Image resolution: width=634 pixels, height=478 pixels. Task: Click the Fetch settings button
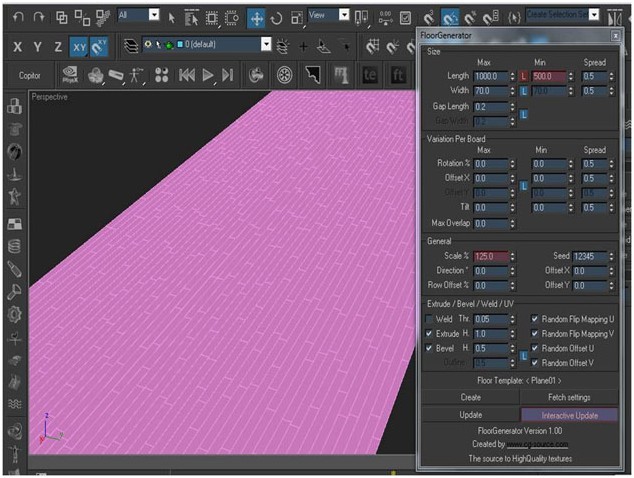tap(569, 398)
